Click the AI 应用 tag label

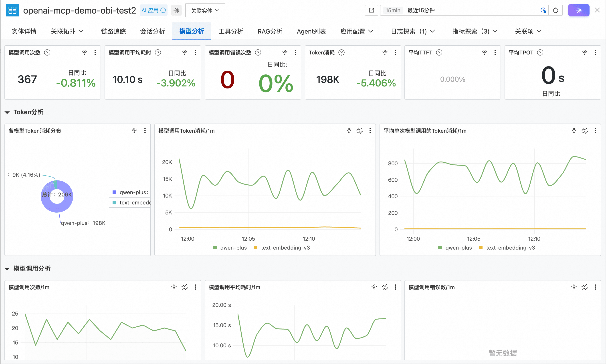click(150, 10)
